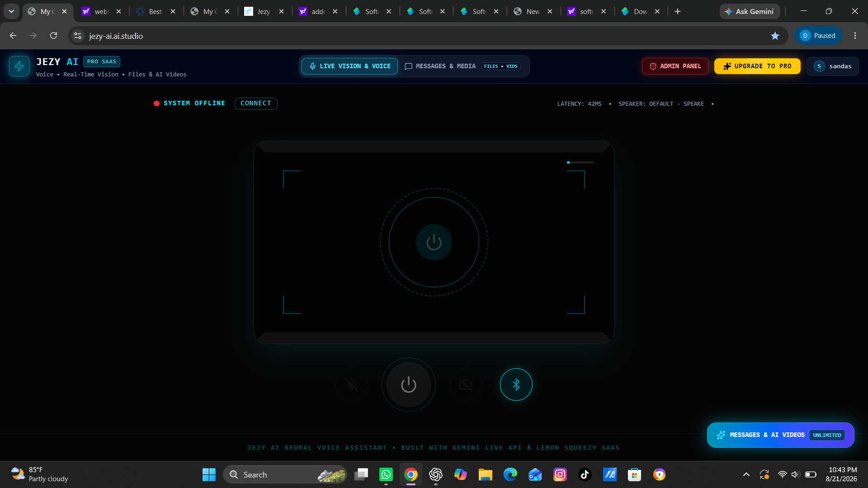Switch to the Dow browser tab
The width and height of the screenshot is (868, 488).
click(641, 12)
